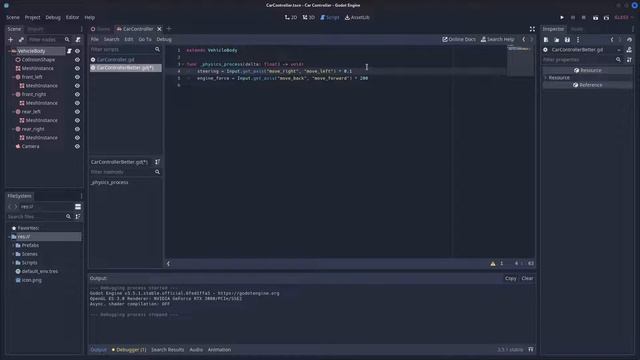This screenshot has width=640, height=360.
Task: Expand the Prefabs folder
Action: [13, 245]
